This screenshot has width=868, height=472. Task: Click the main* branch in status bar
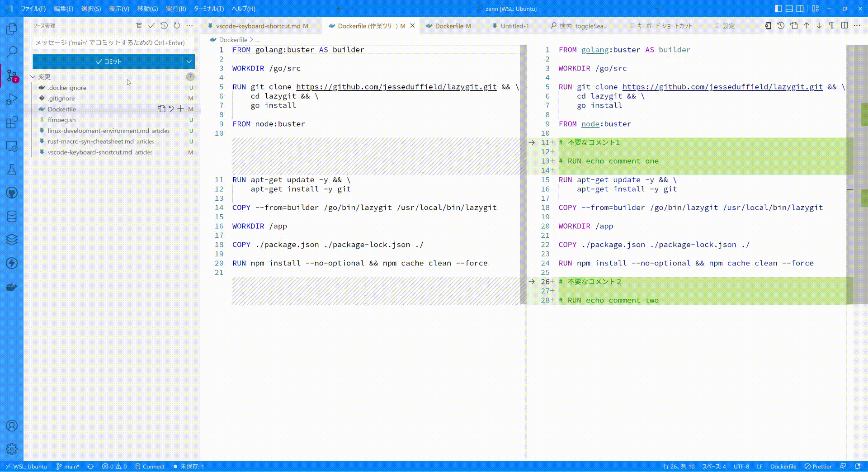click(x=68, y=467)
